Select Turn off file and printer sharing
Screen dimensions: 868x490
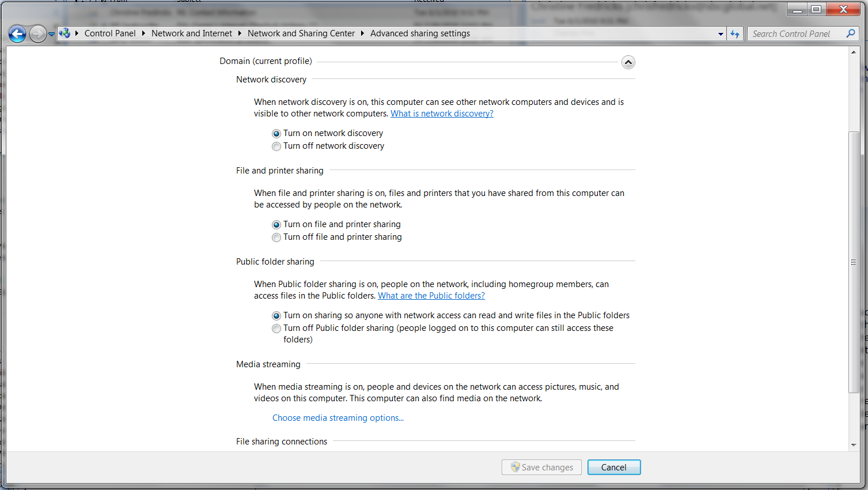[276, 238]
